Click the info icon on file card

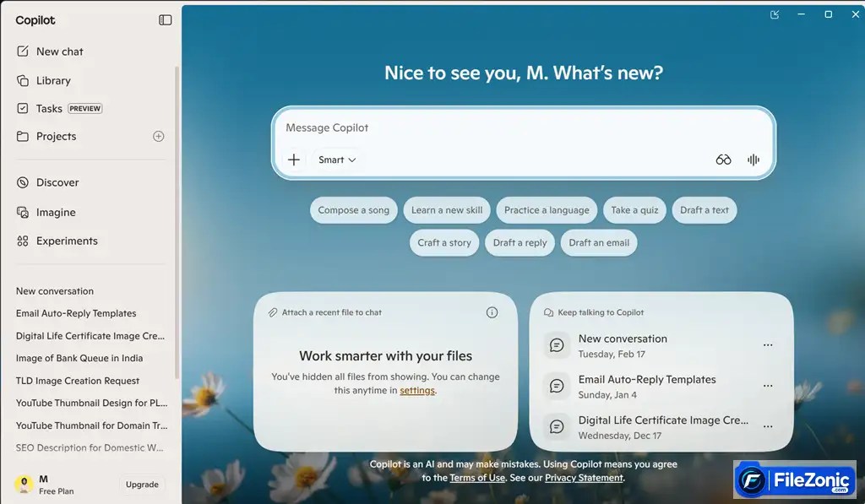pos(492,312)
